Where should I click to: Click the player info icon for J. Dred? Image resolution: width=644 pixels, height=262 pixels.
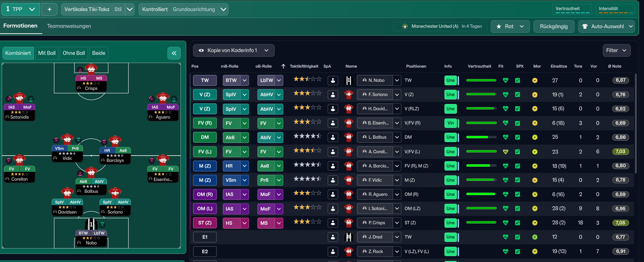click(333, 237)
